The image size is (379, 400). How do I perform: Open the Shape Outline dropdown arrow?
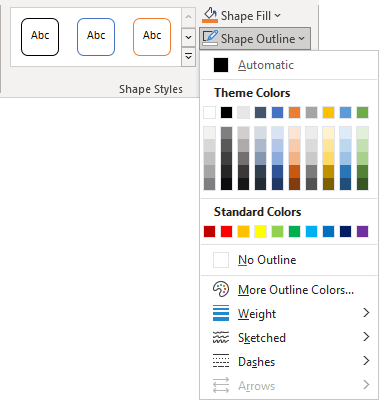[301, 39]
